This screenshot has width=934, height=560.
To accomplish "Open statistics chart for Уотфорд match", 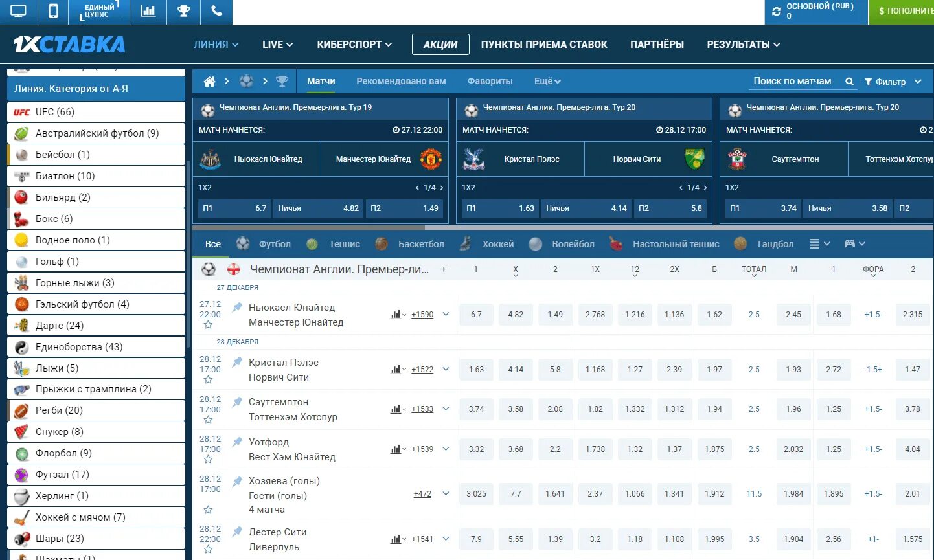I will point(397,449).
